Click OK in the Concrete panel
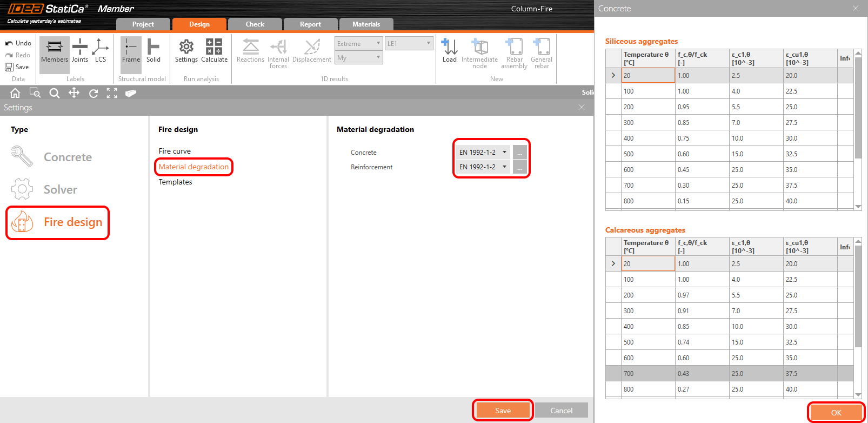This screenshot has width=868, height=423. point(836,413)
